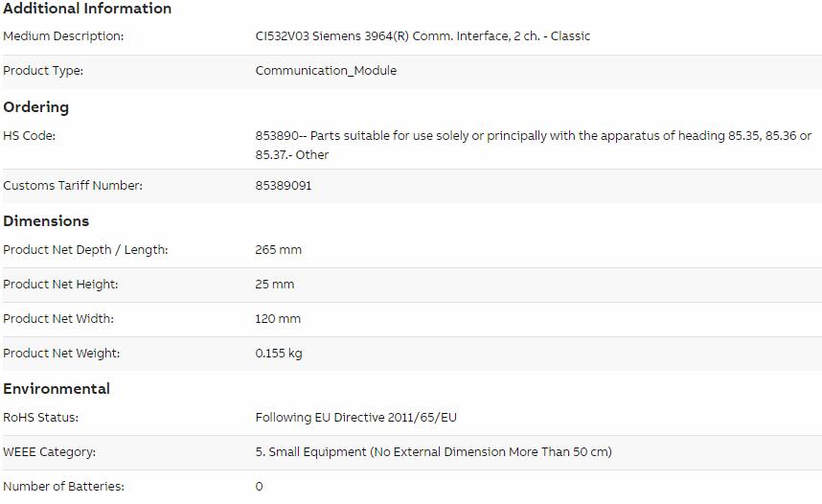This screenshot has height=504, width=822.
Task: Click the HS Code description text
Action: [533, 146]
